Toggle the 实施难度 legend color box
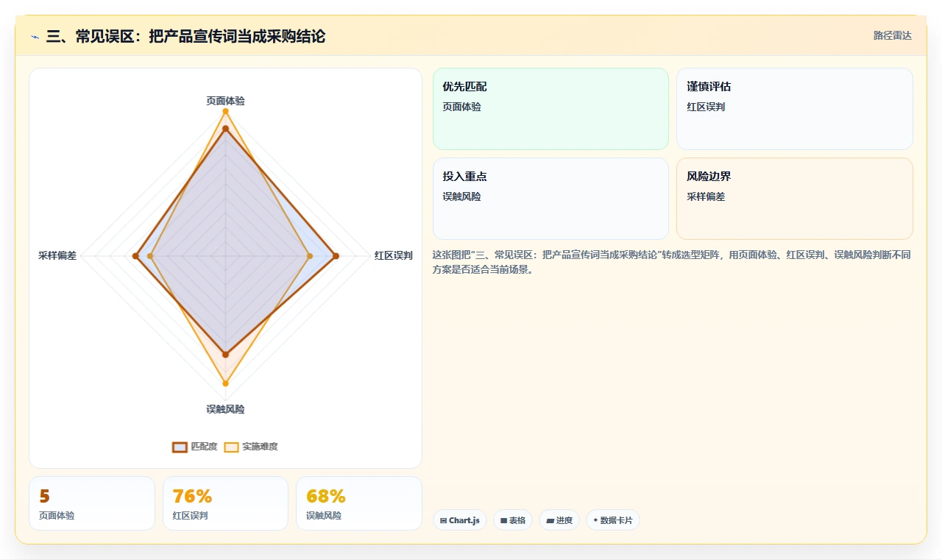Viewport: 942px width, 560px height. point(231,447)
